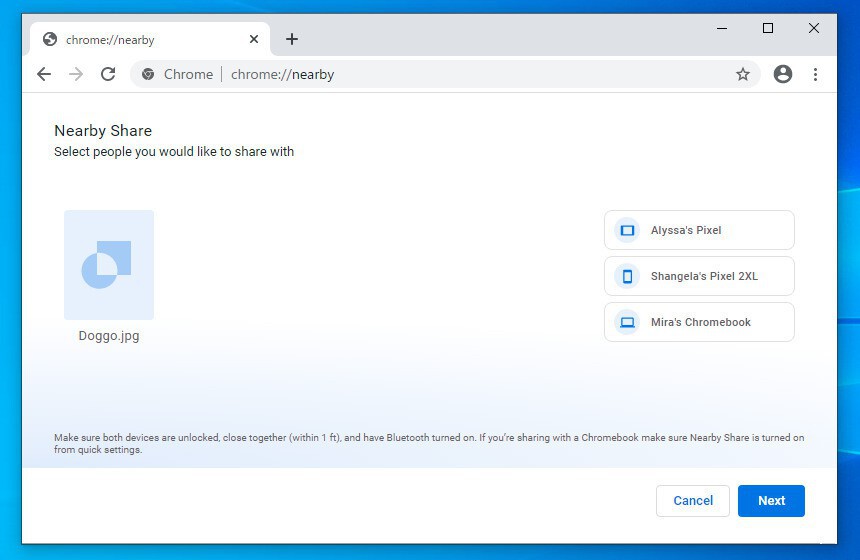Viewport: 860px width, 560px height.
Task: Open the three-dot Chrome menu
Action: (x=816, y=74)
